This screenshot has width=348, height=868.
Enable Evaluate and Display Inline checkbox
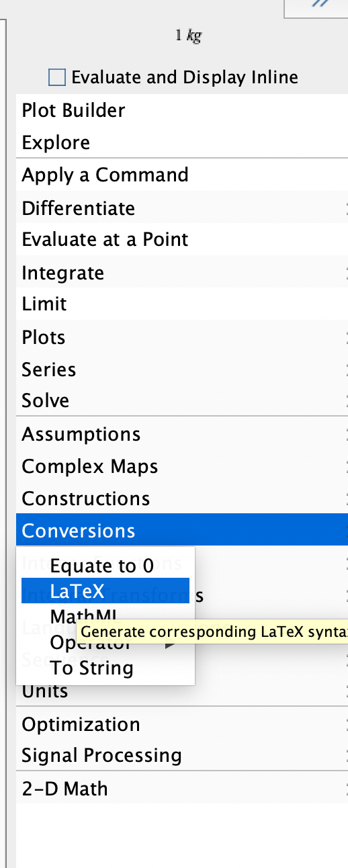click(x=57, y=77)
